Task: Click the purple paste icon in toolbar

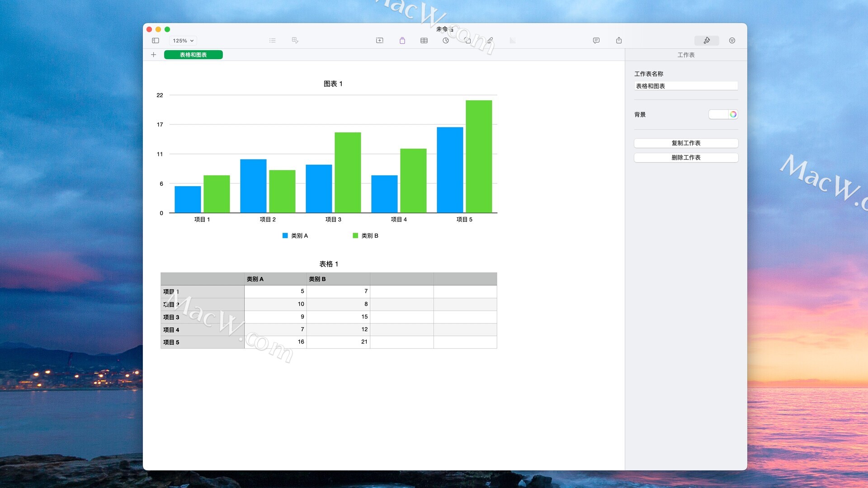Action: (x=402, y=41)
